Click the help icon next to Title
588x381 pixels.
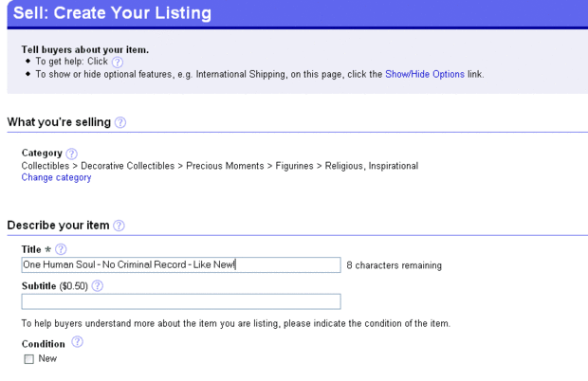(x=62, y=249)
